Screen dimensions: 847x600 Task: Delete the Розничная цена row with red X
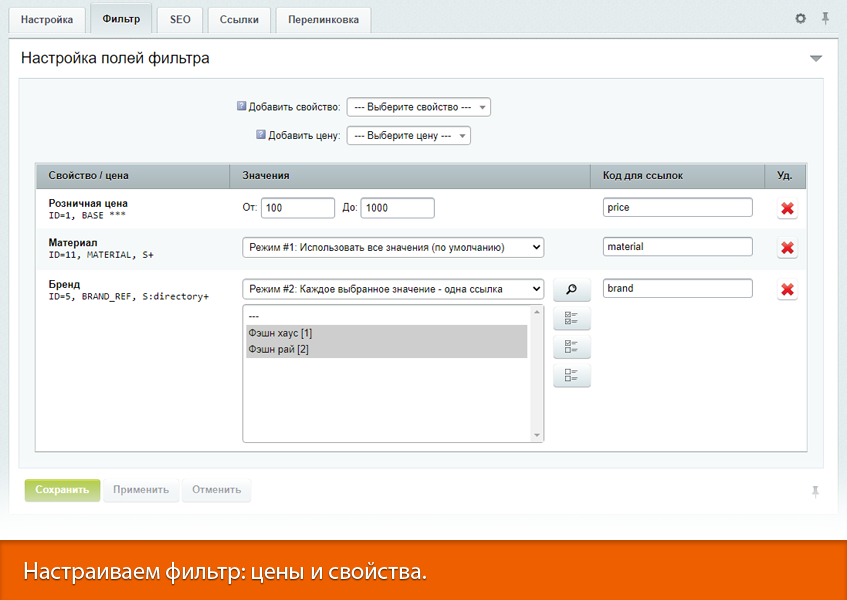coord(787,208)
